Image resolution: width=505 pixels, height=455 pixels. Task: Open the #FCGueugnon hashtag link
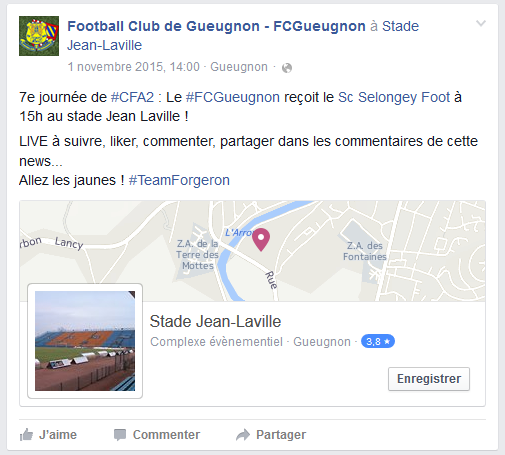[x=233, y=97]
